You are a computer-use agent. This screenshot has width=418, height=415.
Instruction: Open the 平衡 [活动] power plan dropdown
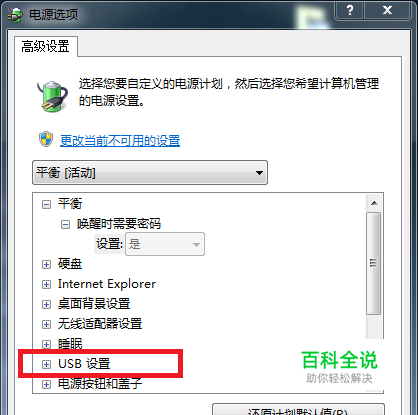(x=150, y=173)
